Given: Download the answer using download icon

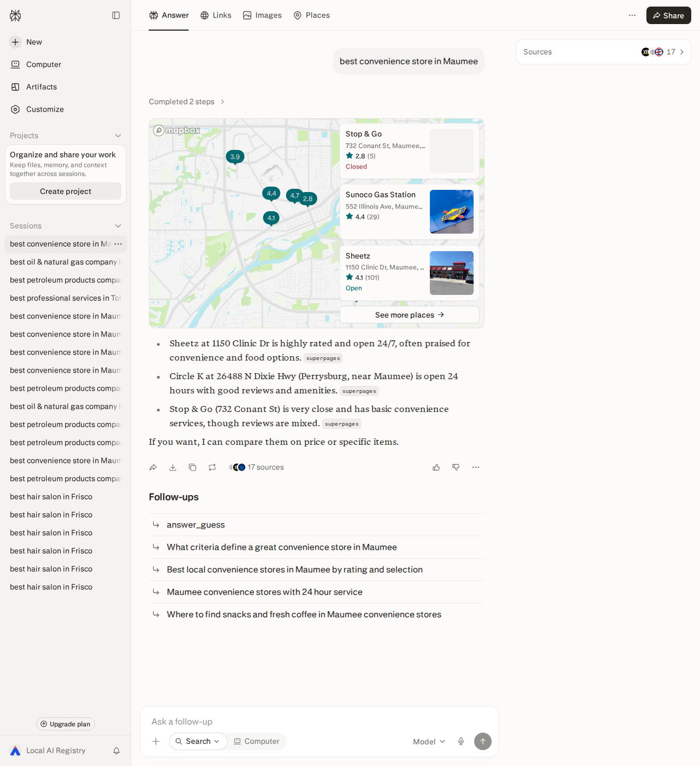Looking at the screenshot, I should (173, 467).
